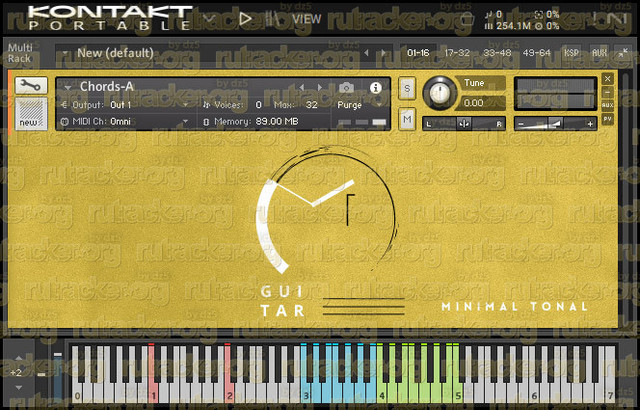Shift keyboard octave up with the arrow
Screen dimensions: 640x410
tap(19, 358)
